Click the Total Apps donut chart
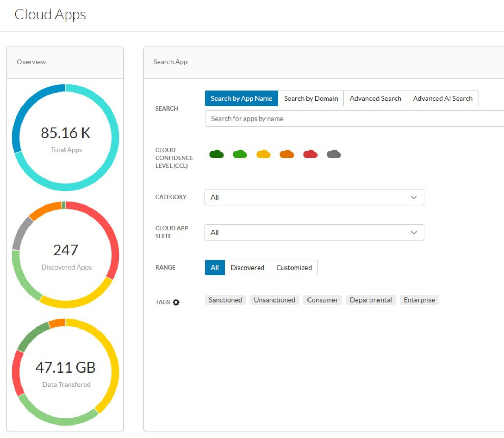Screen dimensions: 504x438 pyautogui.click(x=66, y=138)
